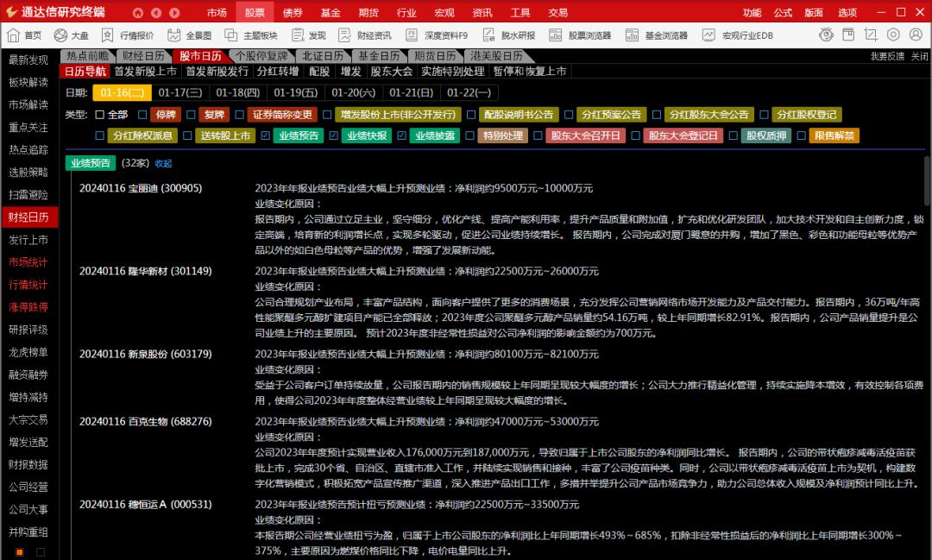Click the dark square at sidebar bottom
Viewport: 932px width, 560px height.
click(x=41, y=552)
